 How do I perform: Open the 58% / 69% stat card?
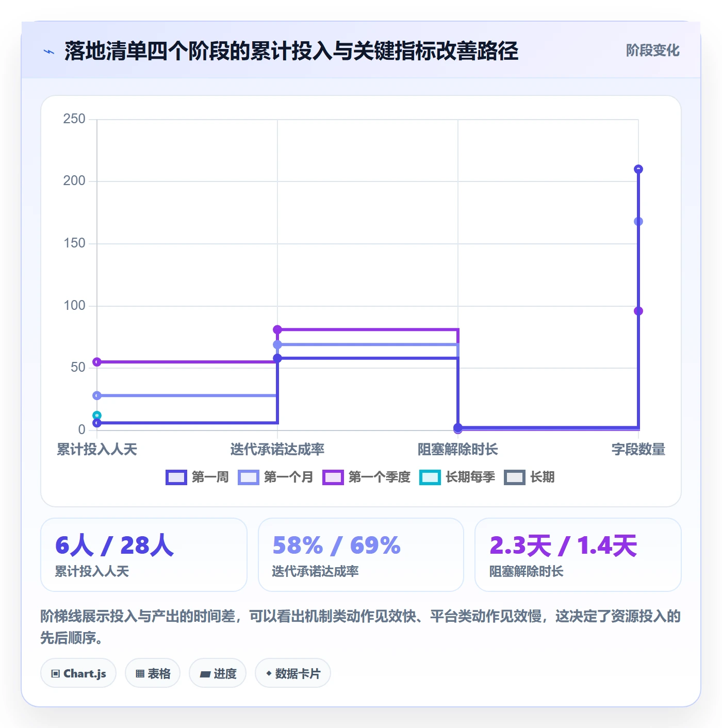tap(361, 555)
